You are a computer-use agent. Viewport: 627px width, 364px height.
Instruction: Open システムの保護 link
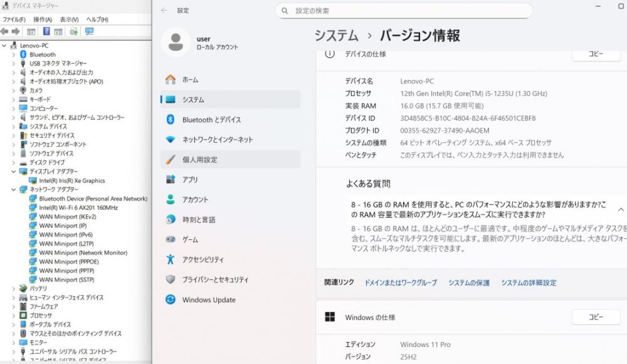pyautogui.click(x=468, y=283)
